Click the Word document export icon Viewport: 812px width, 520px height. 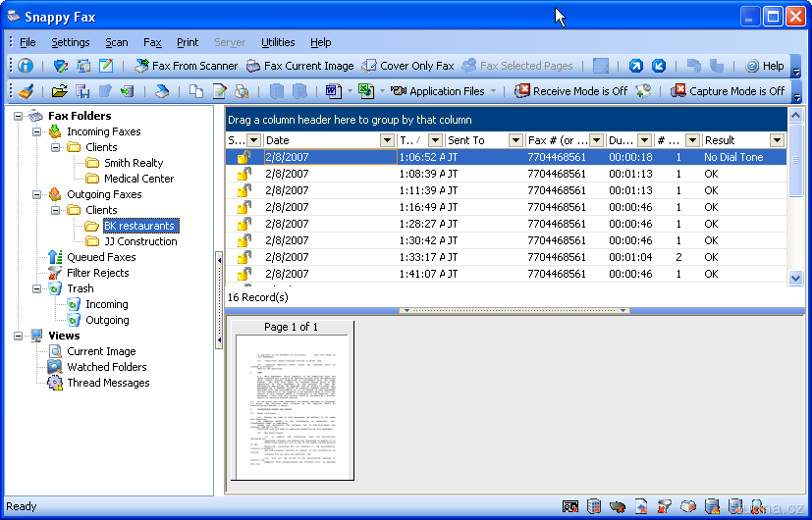333,91
